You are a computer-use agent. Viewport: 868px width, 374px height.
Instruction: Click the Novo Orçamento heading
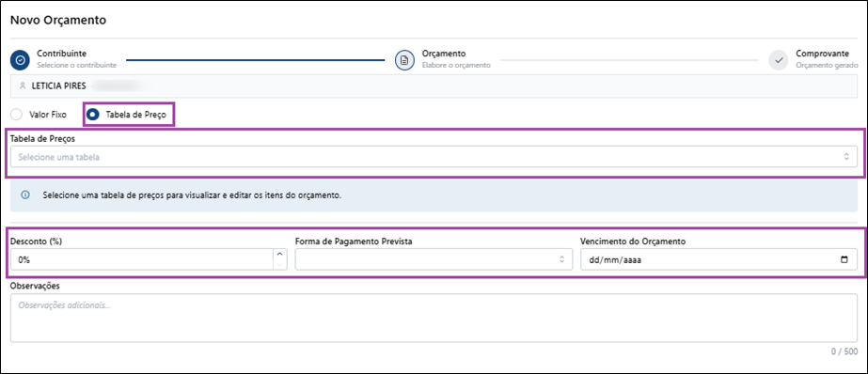pos(58,21)
